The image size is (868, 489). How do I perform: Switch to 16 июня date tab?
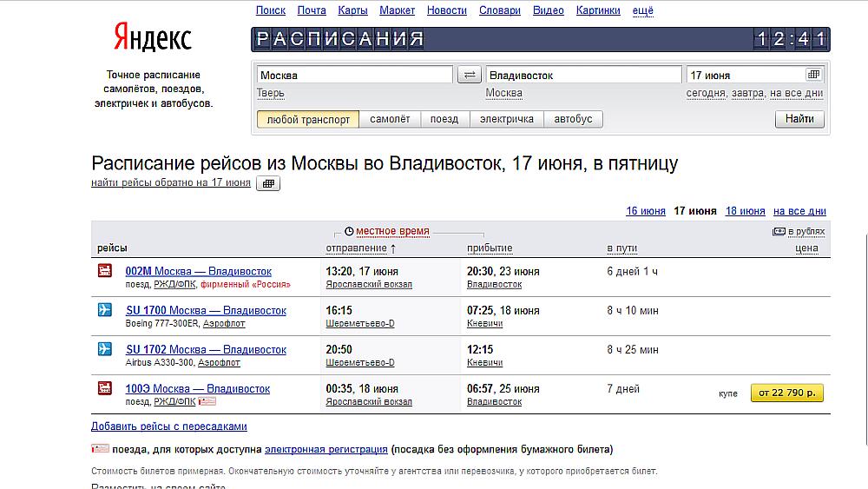[x=646, y=211]
